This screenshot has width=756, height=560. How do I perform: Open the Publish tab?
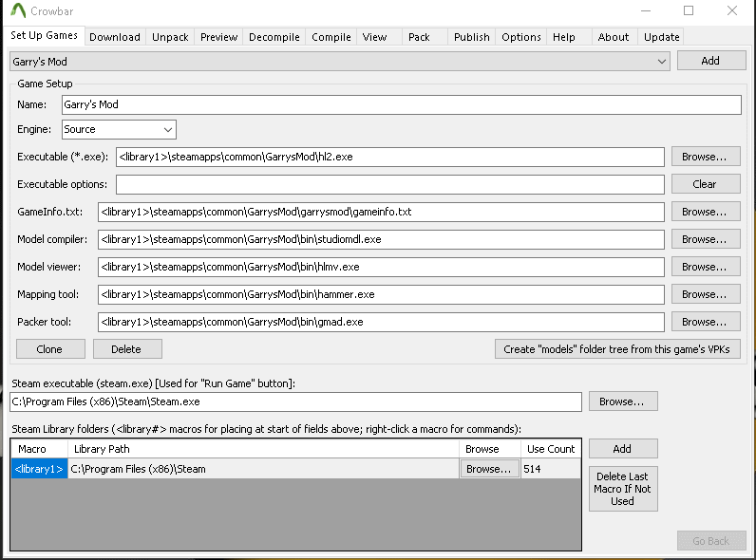pos(471,37)
